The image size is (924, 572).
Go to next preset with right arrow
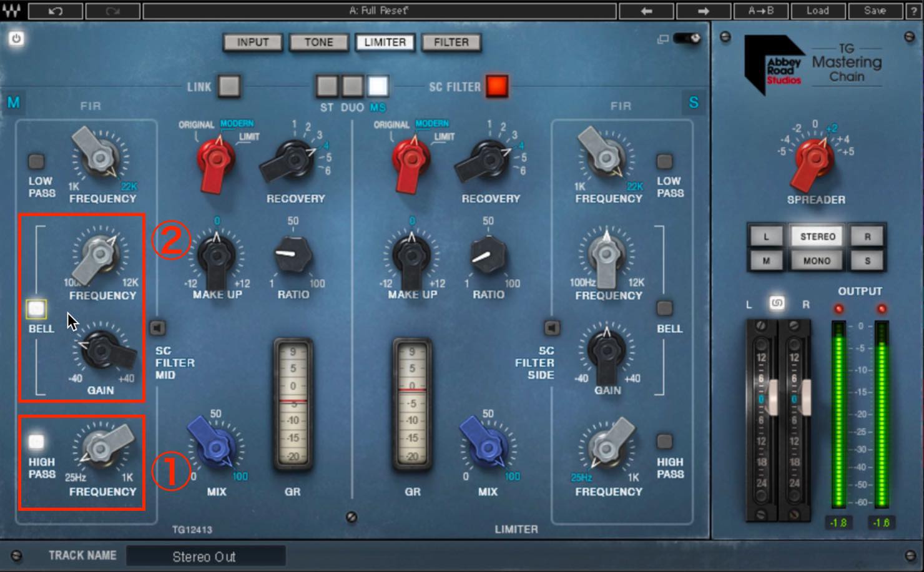[x=703, y=11]
